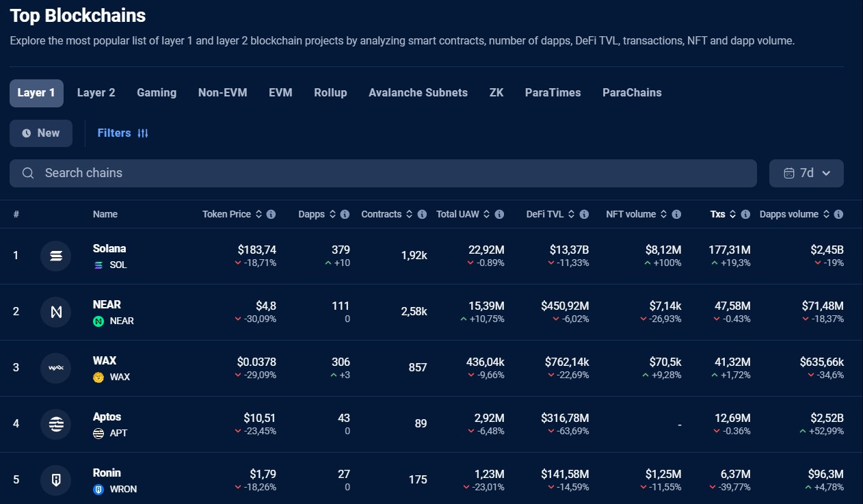Screen dimensions: 863x504
Task: Click the Ronin chain logo
Action: click(x=55, y=481)
